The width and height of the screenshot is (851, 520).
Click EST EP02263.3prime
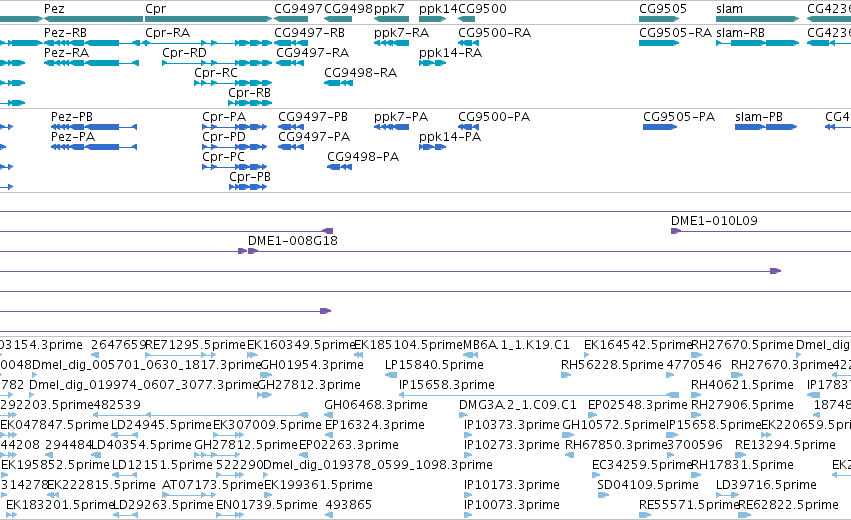click(349, 445)
